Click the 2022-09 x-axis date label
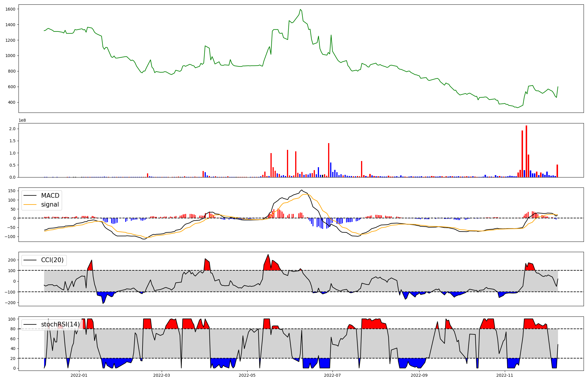 (x=419, y=375)
